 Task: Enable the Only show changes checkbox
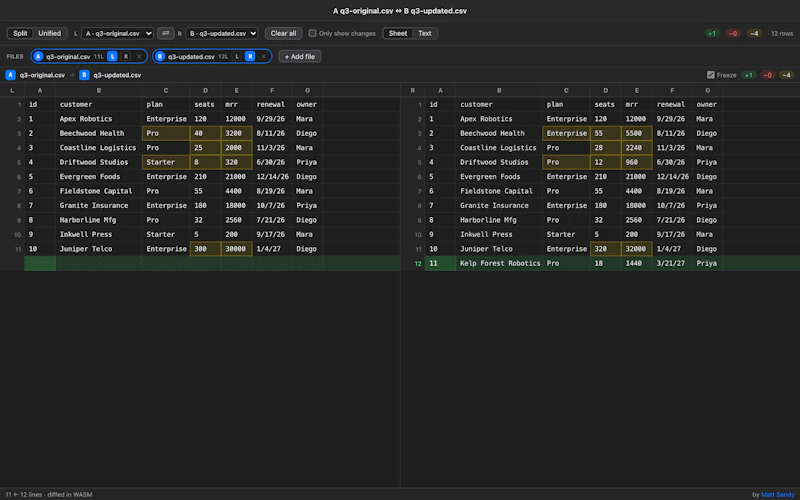point(312,33)
